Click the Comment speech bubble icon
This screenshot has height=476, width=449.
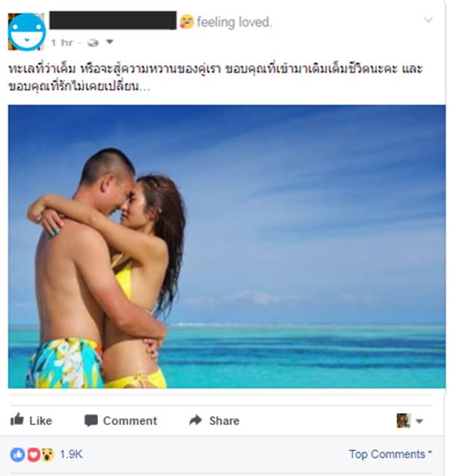tap(91, 421)
